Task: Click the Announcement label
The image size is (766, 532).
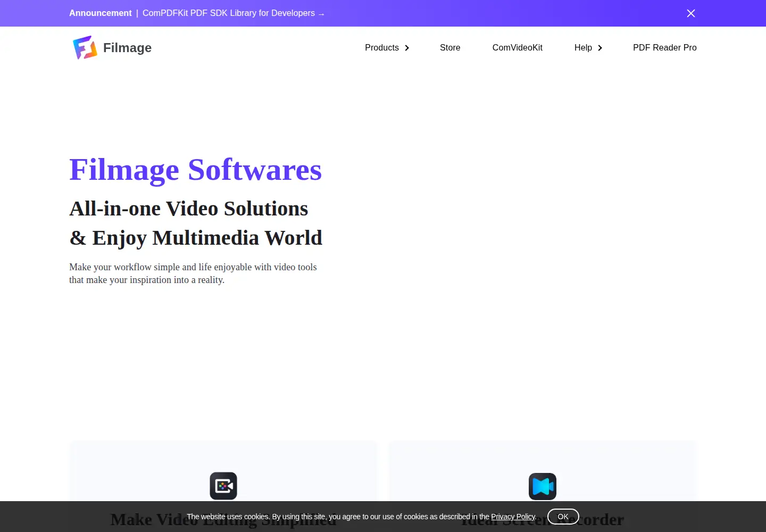Action: [101, 13]
